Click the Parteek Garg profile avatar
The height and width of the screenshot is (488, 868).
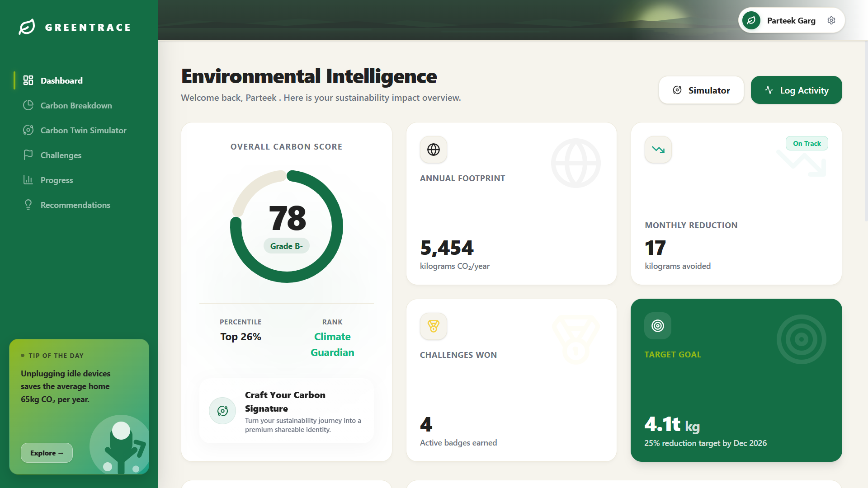[x=751, y=20]
